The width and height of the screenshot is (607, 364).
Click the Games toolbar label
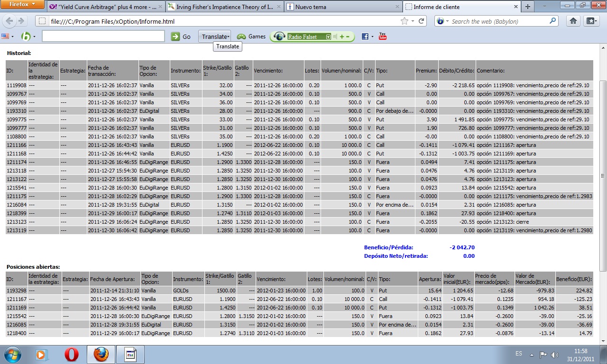point(257,36)
